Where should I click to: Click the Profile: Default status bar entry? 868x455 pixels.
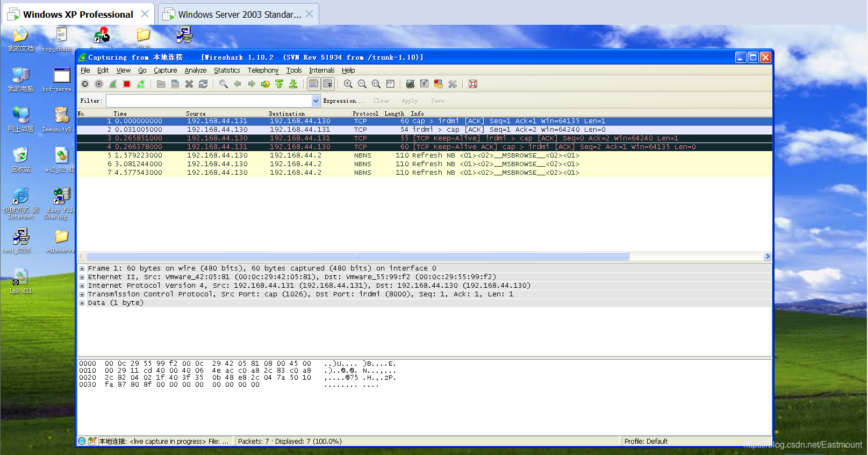pos(645,441)
